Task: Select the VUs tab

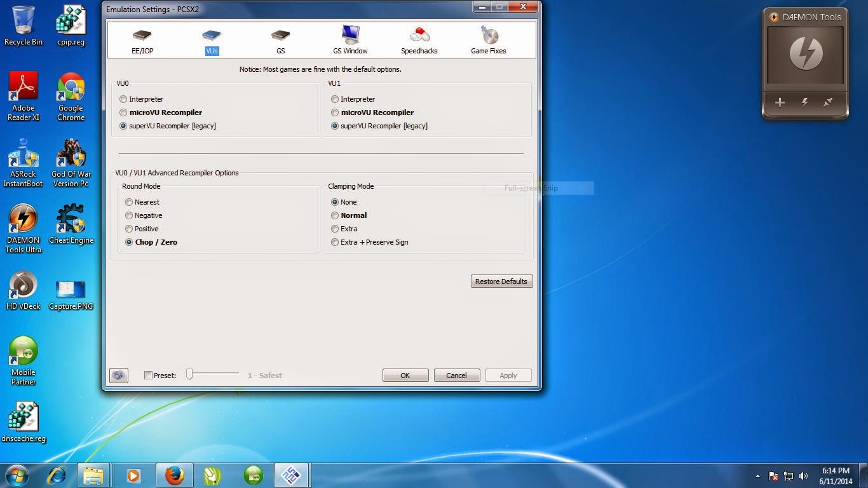Action: pyautogui.click(x=212, y=41)
